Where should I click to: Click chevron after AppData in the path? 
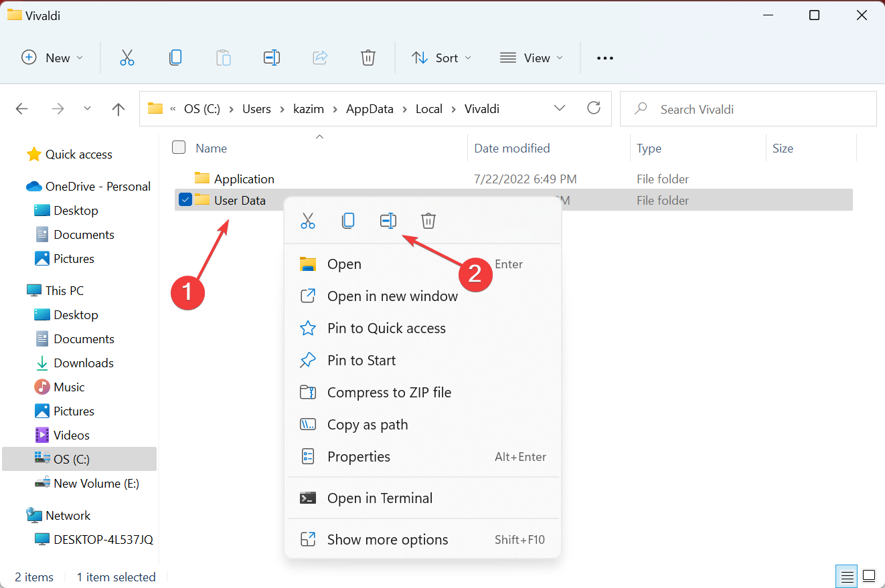404,109
